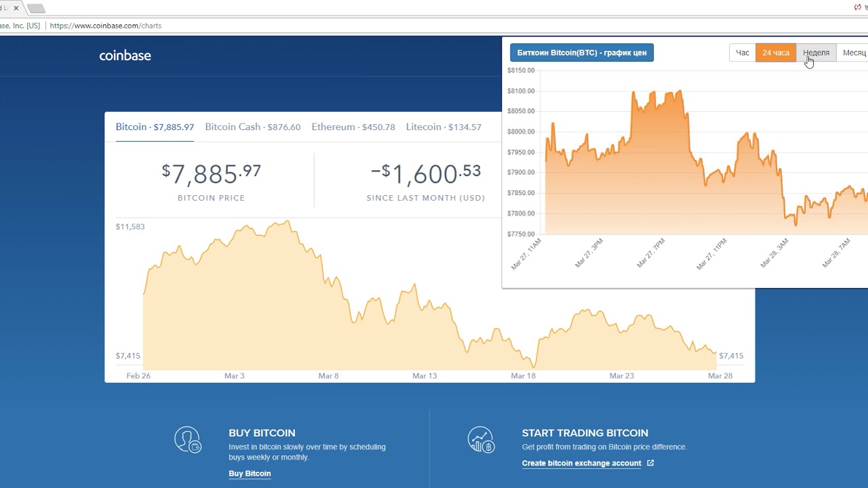Open the Buy Bitcoin link
This screenshot has width=868, height=488.
click(250, 474)
